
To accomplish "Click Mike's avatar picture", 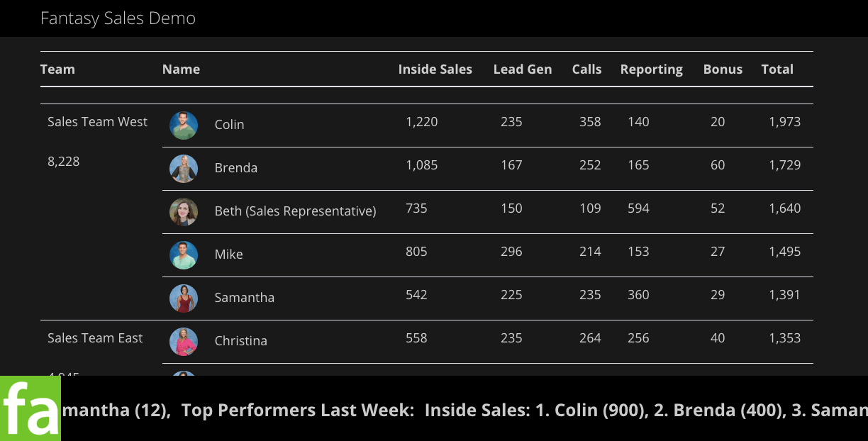I will click(x=183, y=255).
